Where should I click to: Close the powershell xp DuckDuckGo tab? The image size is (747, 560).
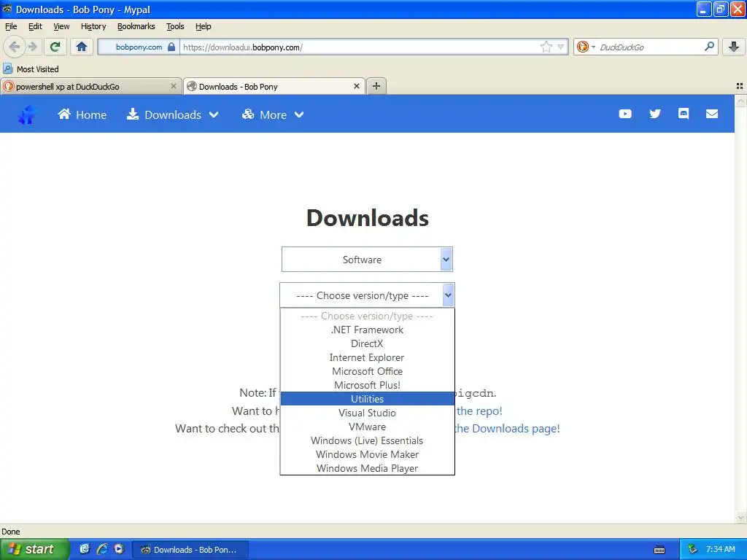(x=174, y=86)
